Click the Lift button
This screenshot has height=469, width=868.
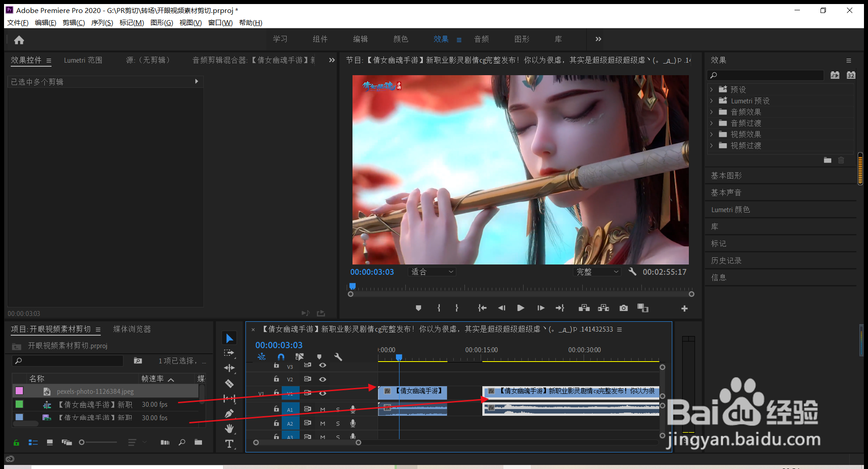(x=584, y=308)
